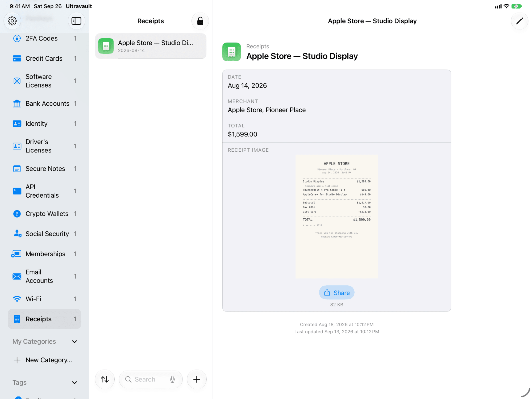Click the Search field

coord(151,379)
